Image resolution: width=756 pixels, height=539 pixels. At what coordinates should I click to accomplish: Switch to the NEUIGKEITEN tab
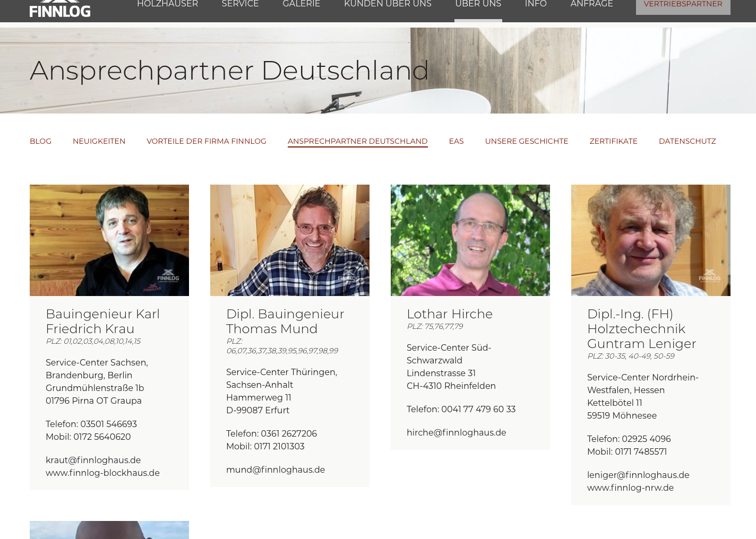pyautogui.click(x=99, y=141)
